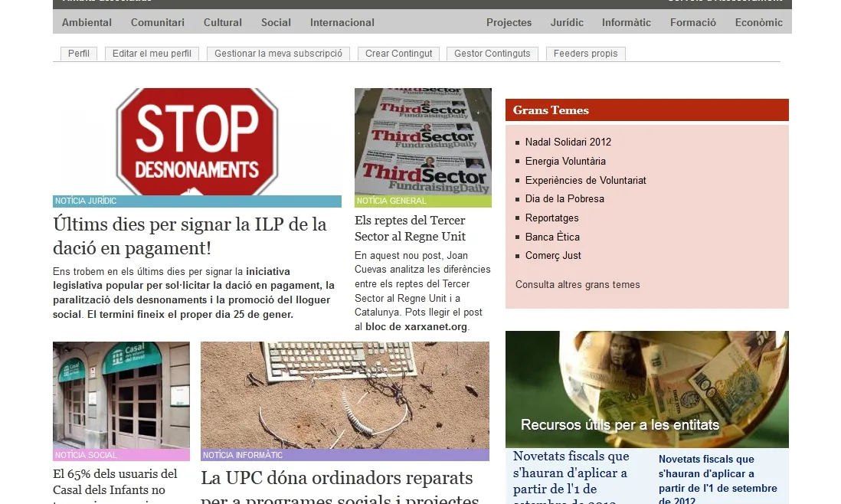Click the Crear Contingut tab
Screen dimensions: 841x504
point(398,54)
